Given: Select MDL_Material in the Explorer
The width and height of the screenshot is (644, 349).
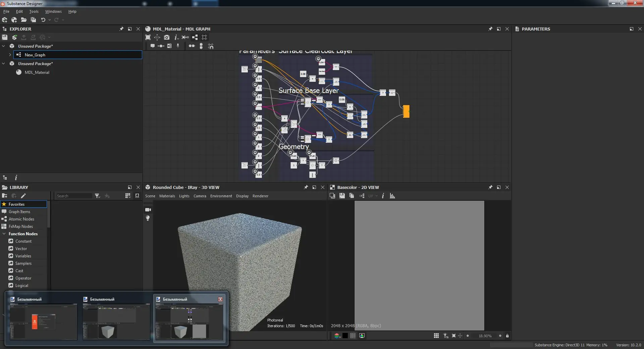Looking at the screenshot, I should coord(37,72).
